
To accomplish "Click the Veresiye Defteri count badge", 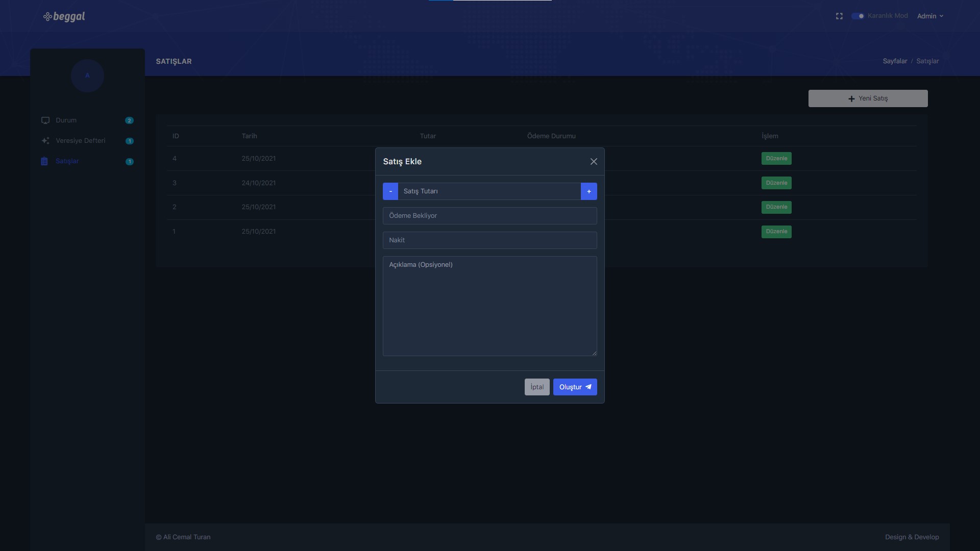I will tap(130, 141).
